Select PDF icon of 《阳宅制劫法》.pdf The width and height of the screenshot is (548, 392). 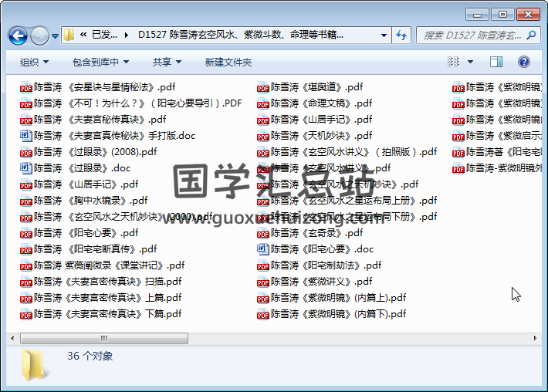tap(263, 265)
